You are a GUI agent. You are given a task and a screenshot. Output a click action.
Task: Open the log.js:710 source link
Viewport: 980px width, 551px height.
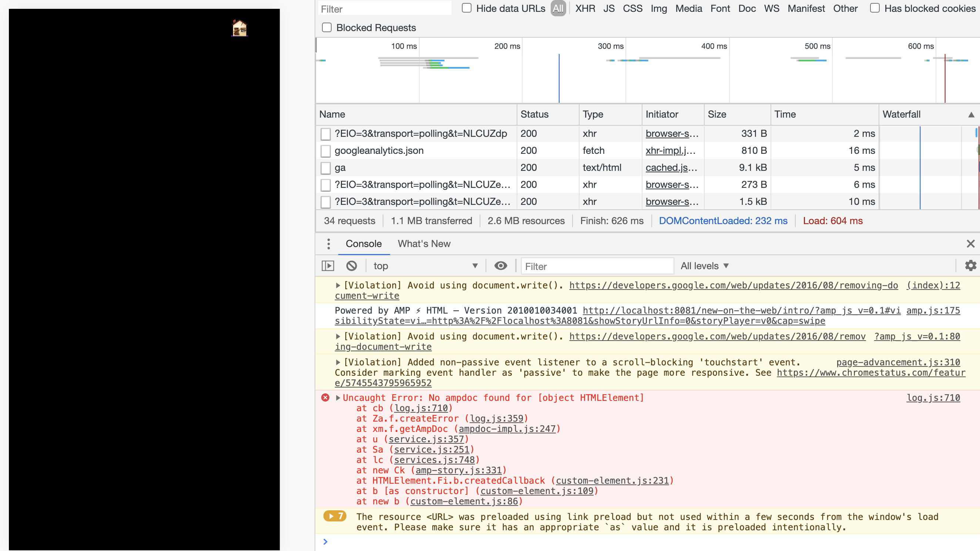tap(933, 398)
